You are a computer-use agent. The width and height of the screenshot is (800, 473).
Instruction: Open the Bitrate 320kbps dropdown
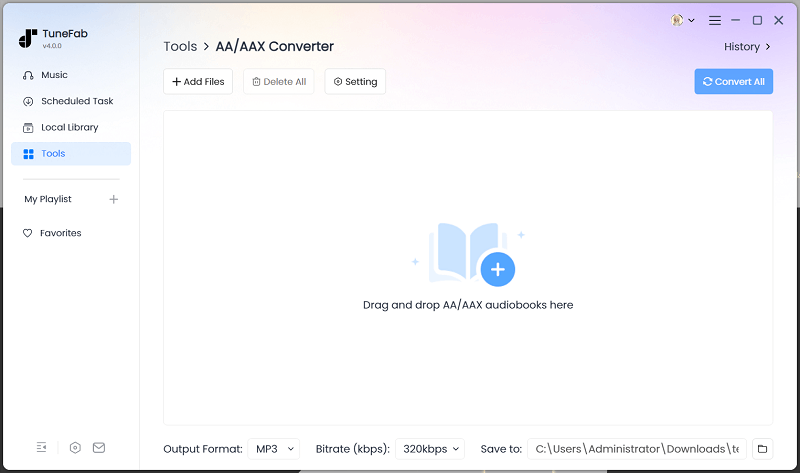[x=430, y=449]
